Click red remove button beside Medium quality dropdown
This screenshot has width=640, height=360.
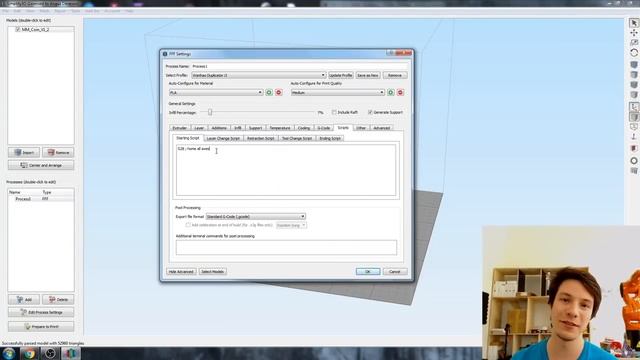click(x=400, y=93)
